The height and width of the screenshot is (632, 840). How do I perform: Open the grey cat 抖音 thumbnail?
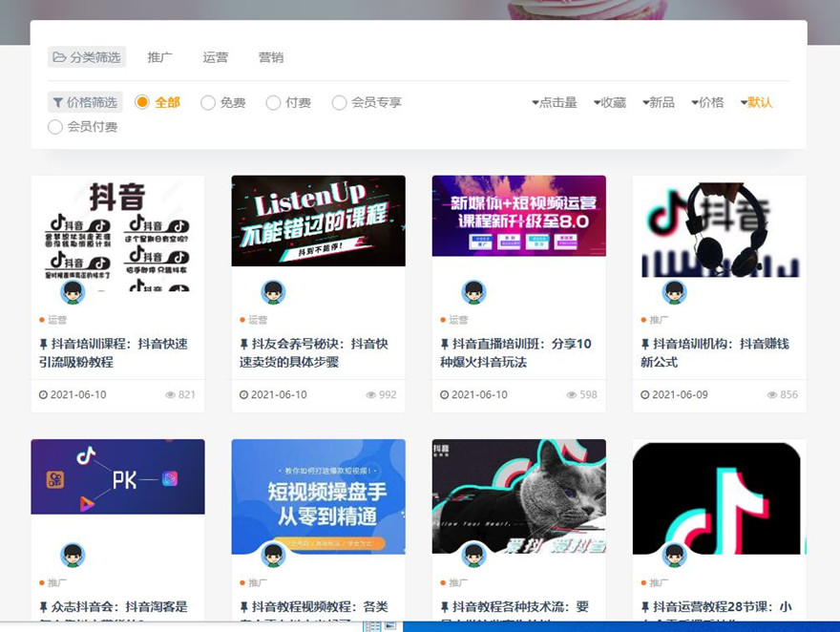tap(519, 496)
